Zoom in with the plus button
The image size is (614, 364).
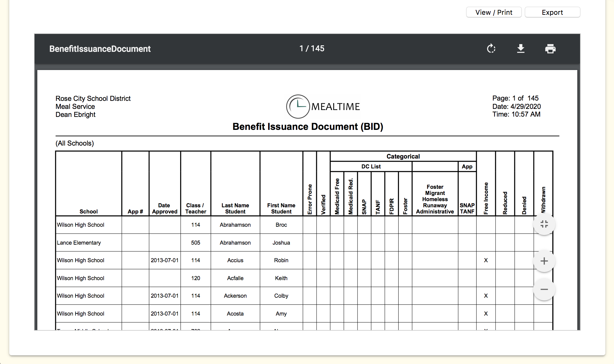click(544, 261)
